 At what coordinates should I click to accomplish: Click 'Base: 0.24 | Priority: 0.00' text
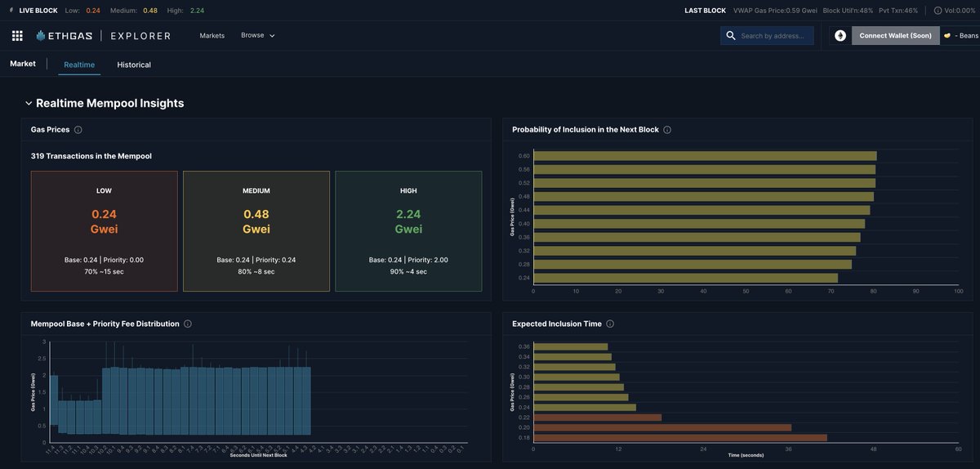point(104,260)
